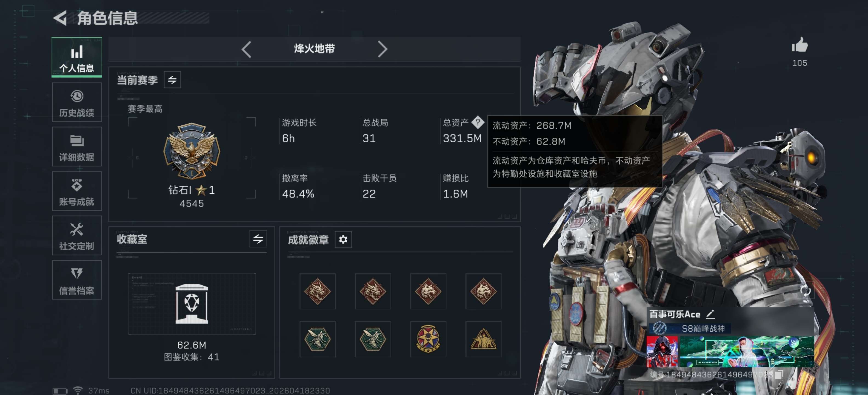The height and width of the screenshot is (395, 868).
Task: Rotate the character model with refresh icon
Action: (x=805, y=291)
